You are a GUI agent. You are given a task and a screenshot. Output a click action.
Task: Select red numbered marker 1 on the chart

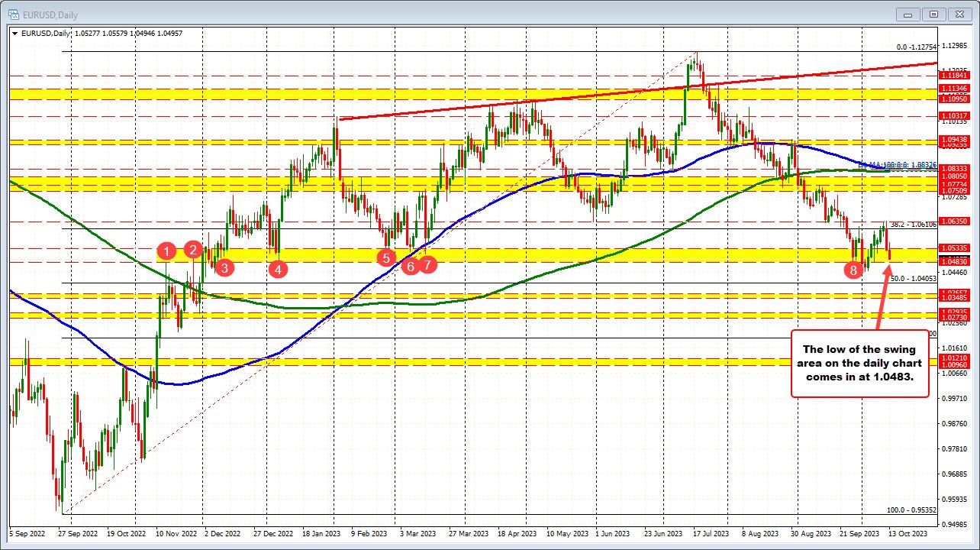[167, 251]
